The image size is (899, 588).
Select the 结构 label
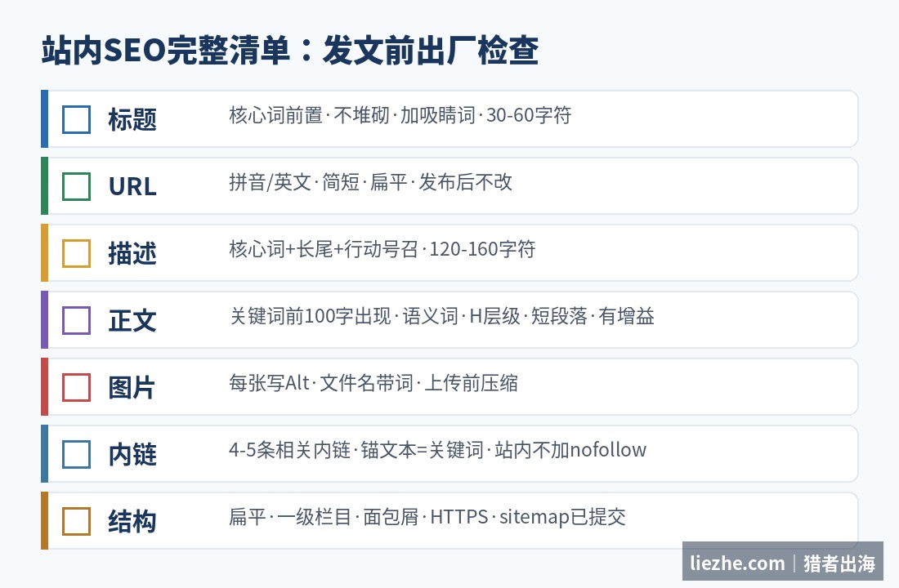coord(132,522)
